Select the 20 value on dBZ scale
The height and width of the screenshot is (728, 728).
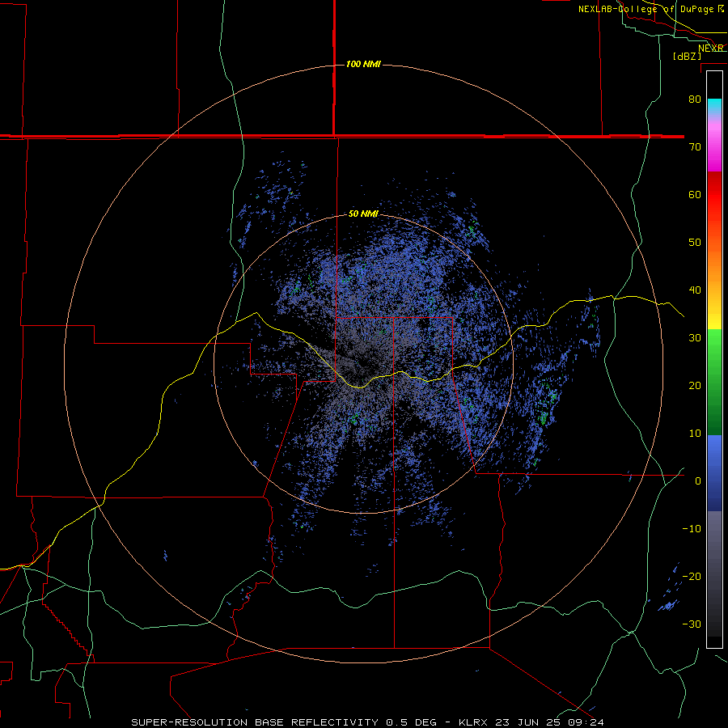pos(695,386)
